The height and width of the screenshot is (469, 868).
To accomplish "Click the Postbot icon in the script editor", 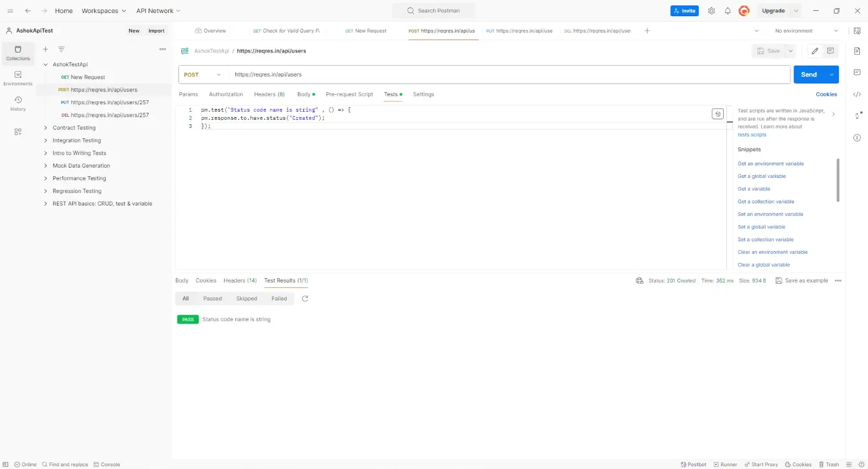I will click(x=718, y=114).
